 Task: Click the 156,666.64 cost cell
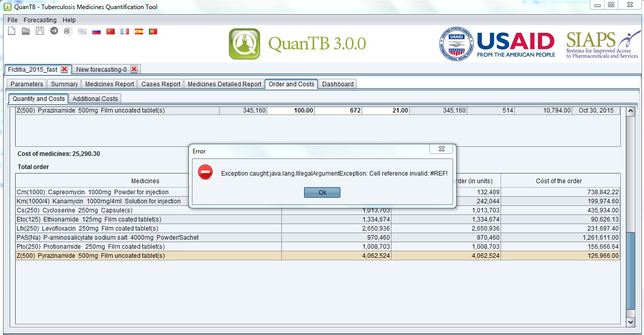tap(561, 247)
